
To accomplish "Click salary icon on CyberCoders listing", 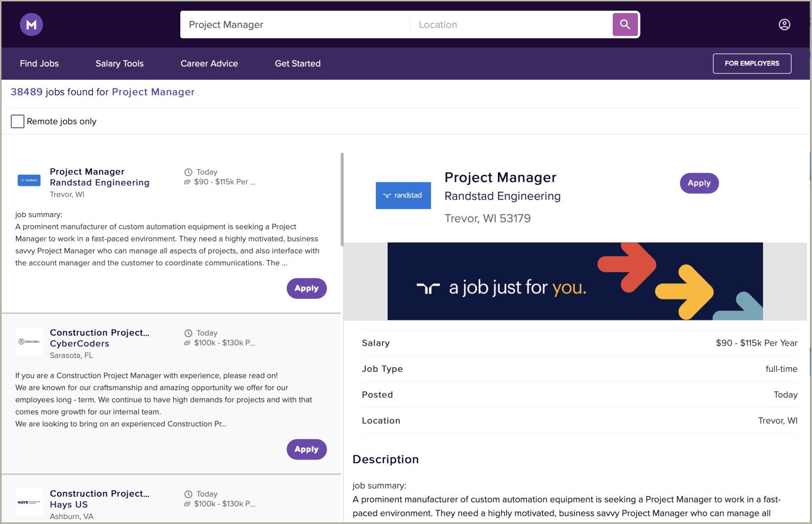I will coord(187,343).
